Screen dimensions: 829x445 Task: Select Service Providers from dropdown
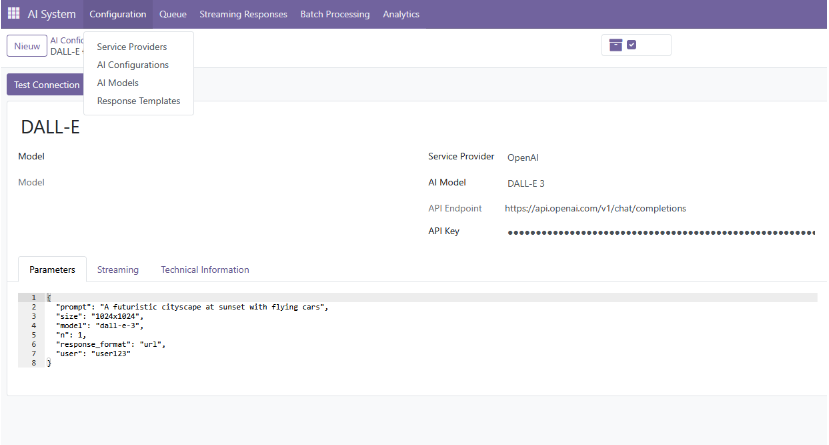pos(132,47)
